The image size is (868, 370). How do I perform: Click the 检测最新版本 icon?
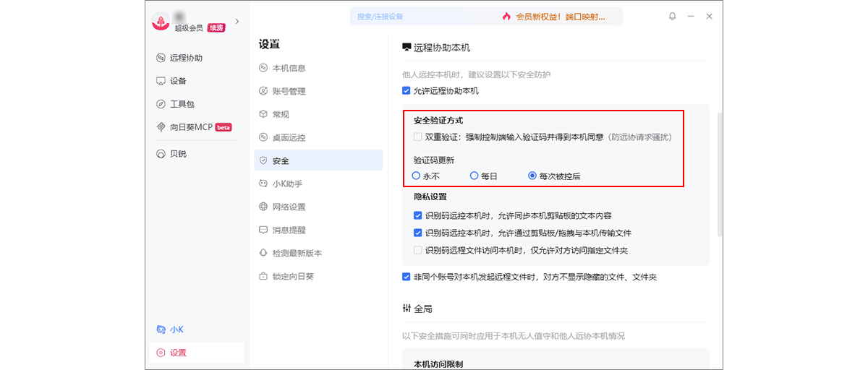point(263,253)
